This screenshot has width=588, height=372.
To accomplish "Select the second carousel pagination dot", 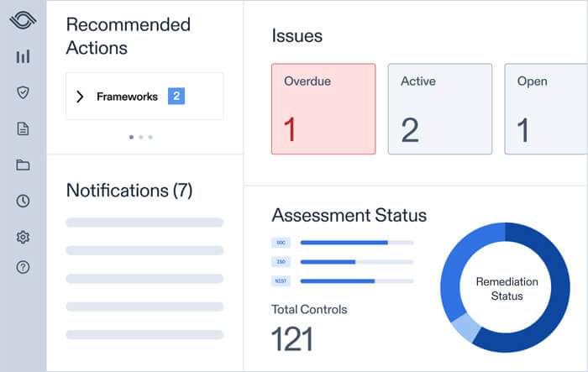I will point(140,136).
